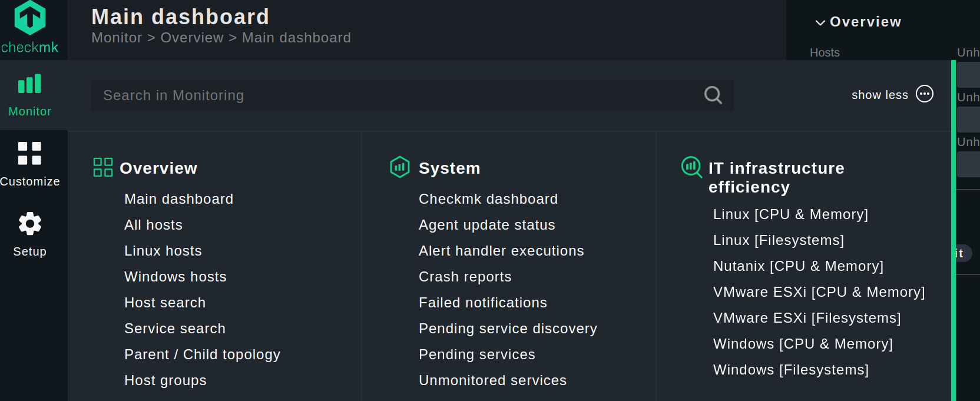Viewport: 980px width, 401px height.
Task: Click the Overview breadcrumb
Action: coord(192,38)
